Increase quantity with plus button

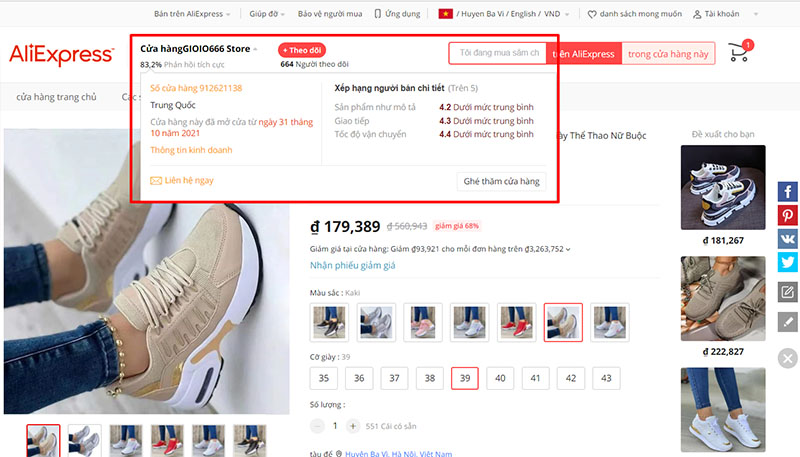point(353,426)
